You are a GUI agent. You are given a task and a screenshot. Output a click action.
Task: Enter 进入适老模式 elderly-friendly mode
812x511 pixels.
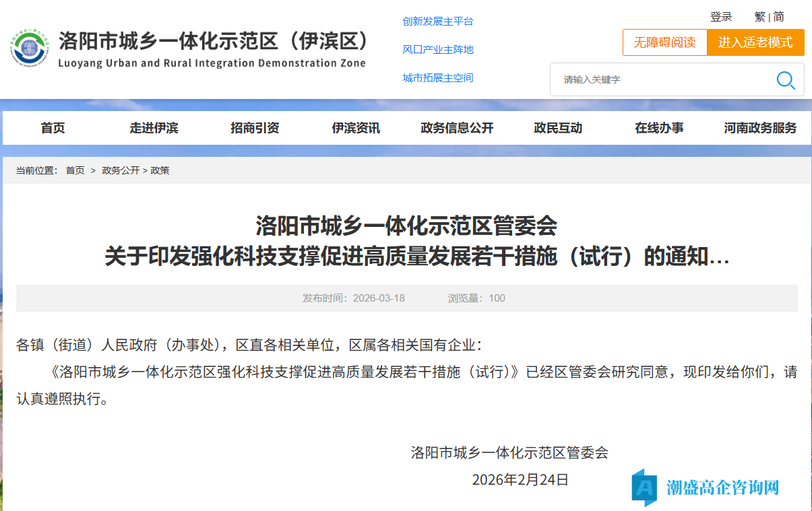755,42
